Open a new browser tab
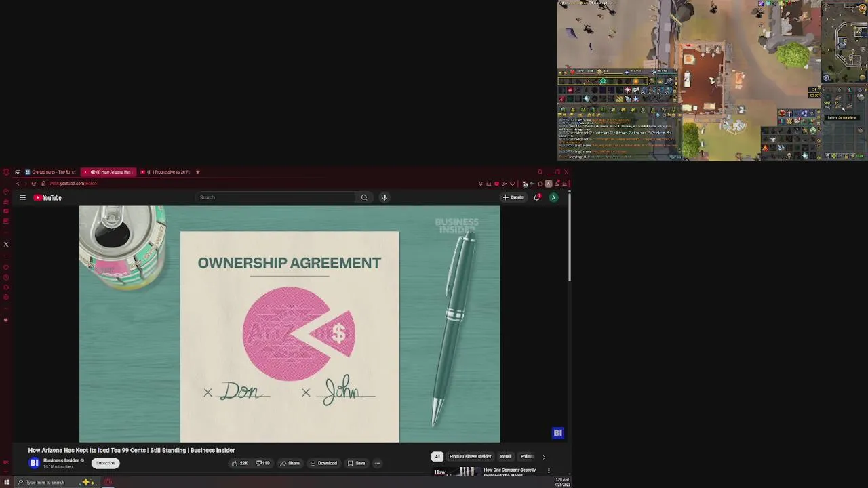868x488 pixels. [198, 172]
